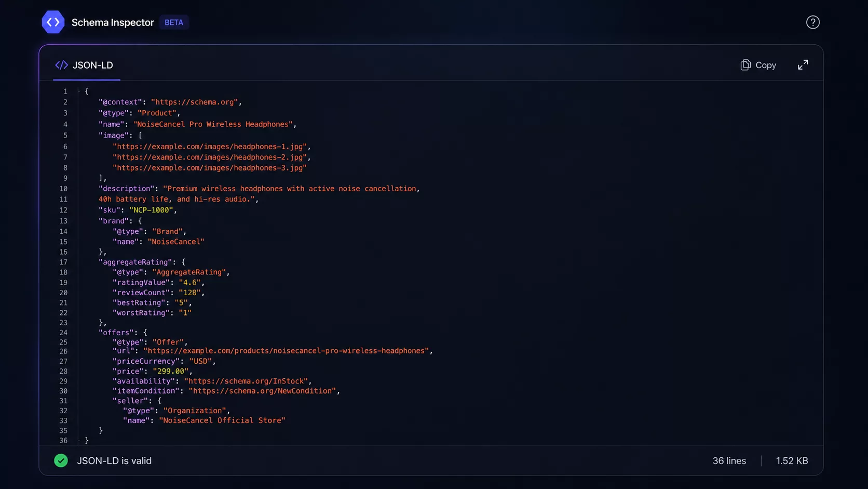Click line number 13 in the gutter
Viewport: 868px width, 489px height.
tap(63, 221)
